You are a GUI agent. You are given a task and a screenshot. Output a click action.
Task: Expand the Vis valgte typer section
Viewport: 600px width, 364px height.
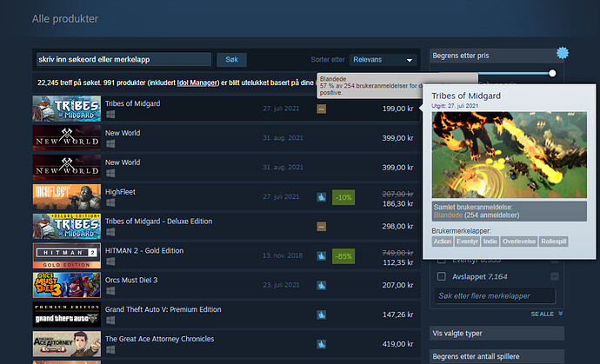[497, 334]
